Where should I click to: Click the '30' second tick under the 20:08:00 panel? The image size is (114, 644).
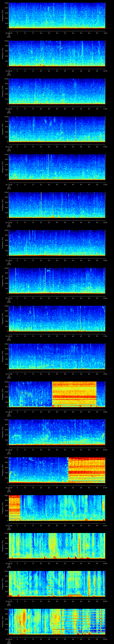click(x=57, y=33)
